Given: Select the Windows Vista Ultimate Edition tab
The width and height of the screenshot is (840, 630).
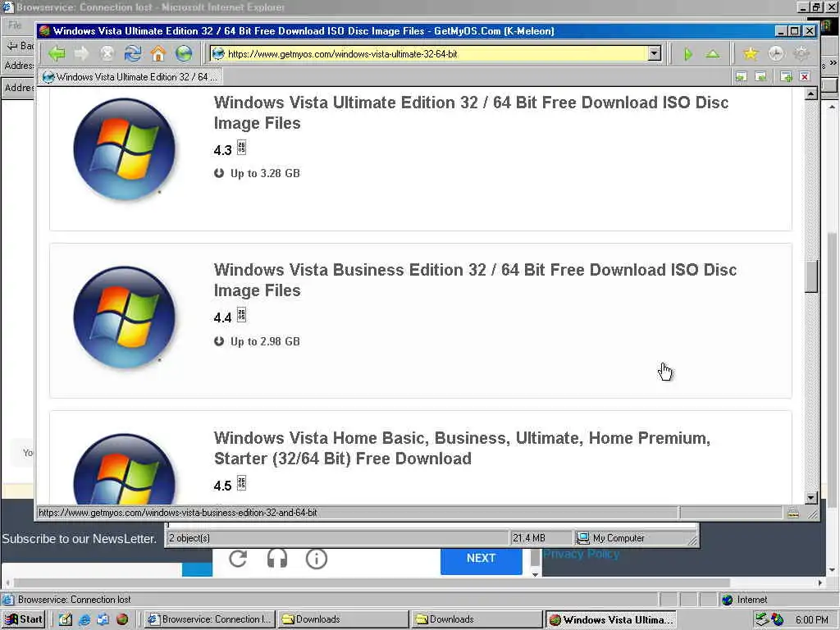Looking at the screenshot, I should [131, 77].
